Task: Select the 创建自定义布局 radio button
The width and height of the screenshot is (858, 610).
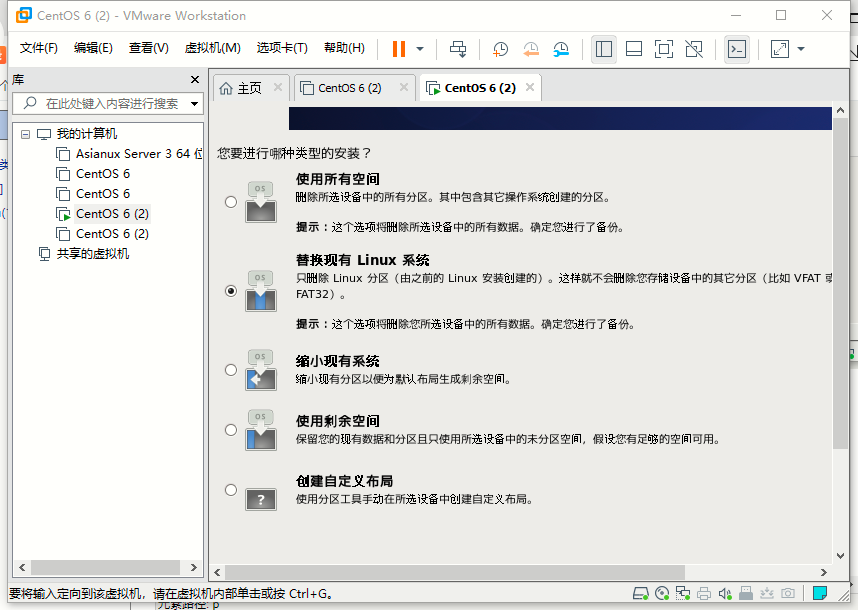Action: (231, 490)
